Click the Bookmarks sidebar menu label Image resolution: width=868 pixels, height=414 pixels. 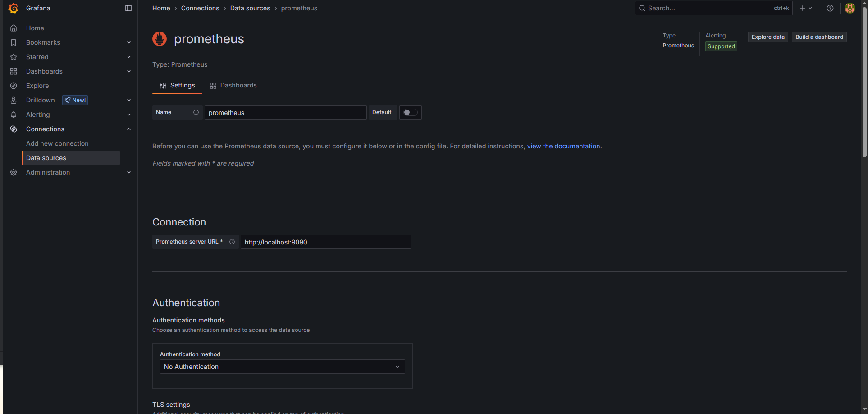43,42
